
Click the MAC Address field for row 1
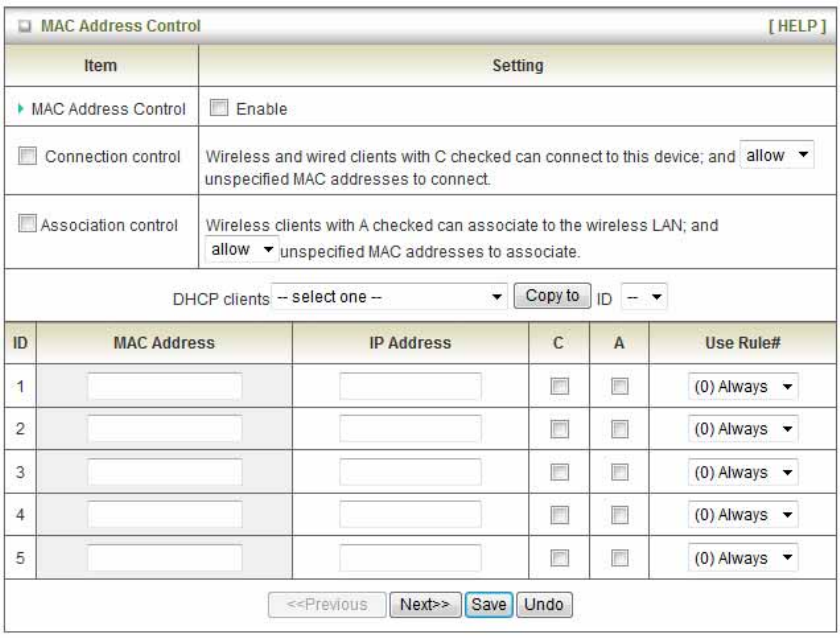pos(164,387)
